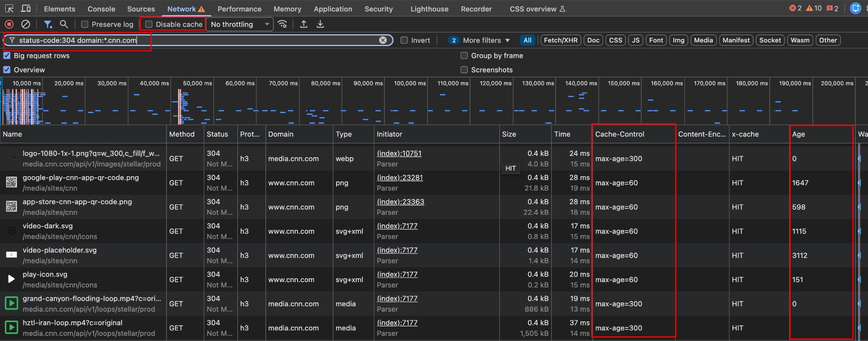
Task: Uncheck Big request rows
Action: pyautogui.click(x=7, y=55)
